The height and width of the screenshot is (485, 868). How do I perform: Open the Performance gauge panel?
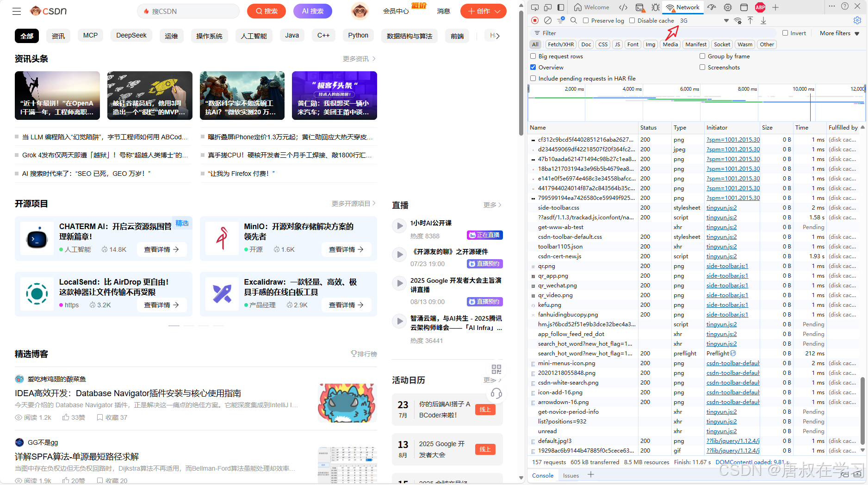point(712,7)
